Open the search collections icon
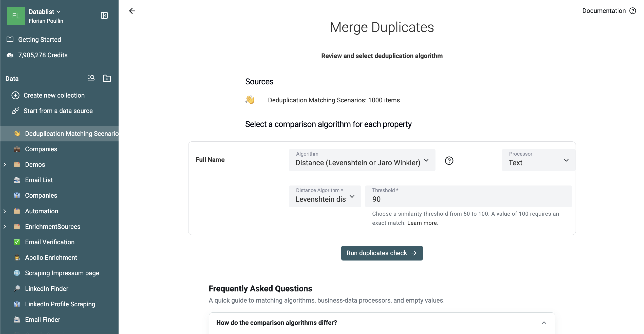 tap(91, 78)
